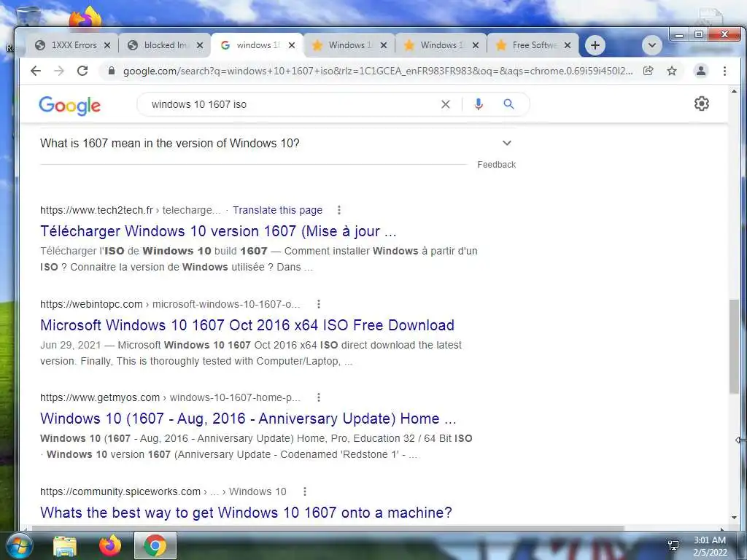Click the forward navigation arrow
Image resolution: width=747 pixels, height=560 pixels.
(x=58, y=71)
